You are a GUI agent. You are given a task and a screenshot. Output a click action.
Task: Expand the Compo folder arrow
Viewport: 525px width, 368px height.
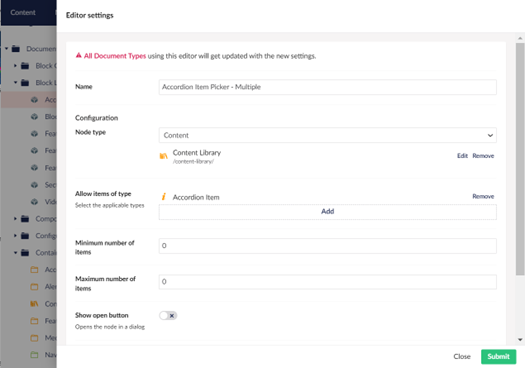pyautogui.click(x=15, y=219)
